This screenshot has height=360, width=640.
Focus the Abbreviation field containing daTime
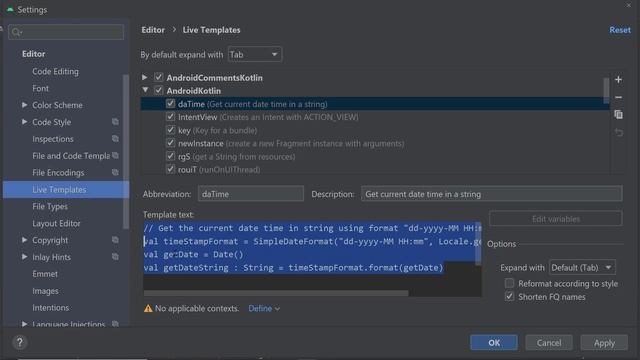coord(251,194)
